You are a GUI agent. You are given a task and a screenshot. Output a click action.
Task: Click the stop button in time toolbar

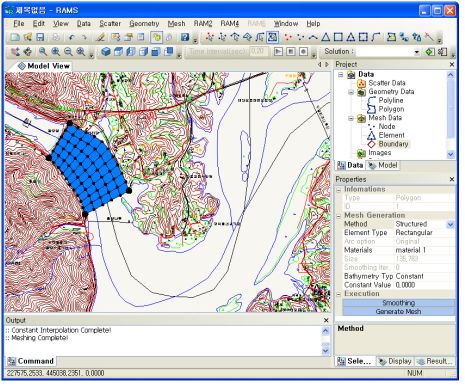click(x=291, y=52)
